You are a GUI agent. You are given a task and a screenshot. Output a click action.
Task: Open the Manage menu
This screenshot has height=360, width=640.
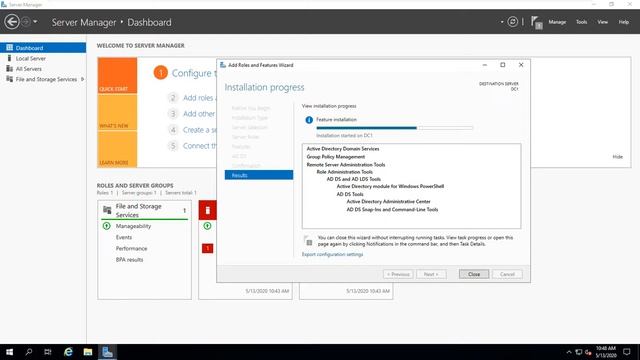pos(557,22)
